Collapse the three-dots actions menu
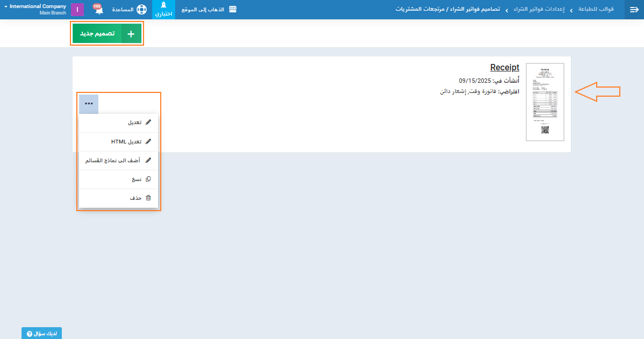644x339 pixels. [x=89, y=104]
